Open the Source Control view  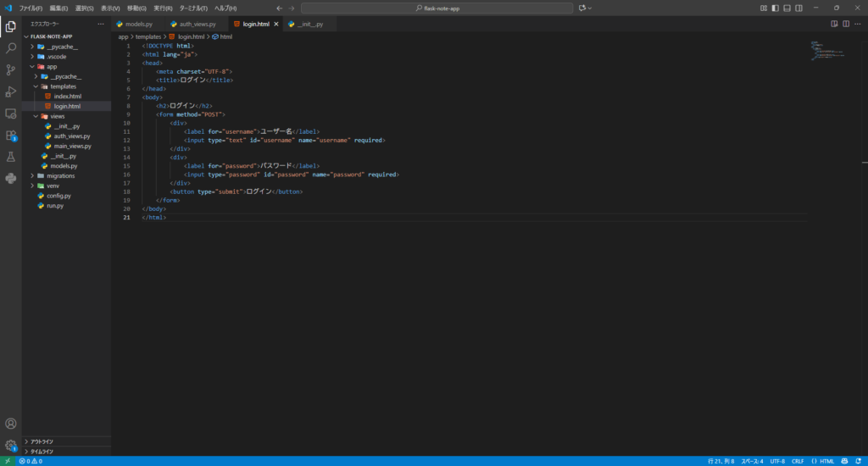(x=11, y=70)
